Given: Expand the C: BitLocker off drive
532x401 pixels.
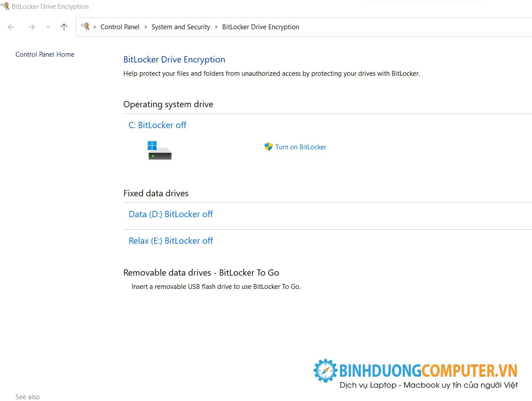Looking at the screenshot, I should 157,125.
